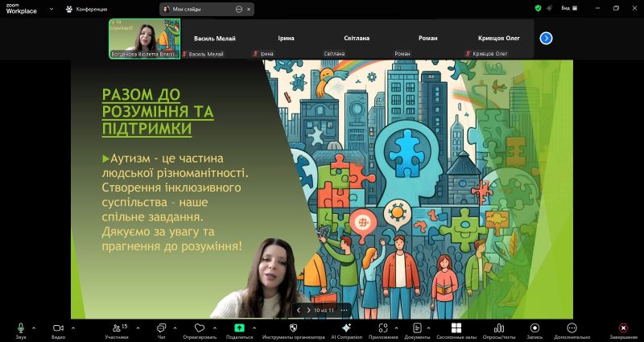Viewport: 644px width, 342px height.
Task: Turn the camera off via Видео
Action: pos(58,331)
